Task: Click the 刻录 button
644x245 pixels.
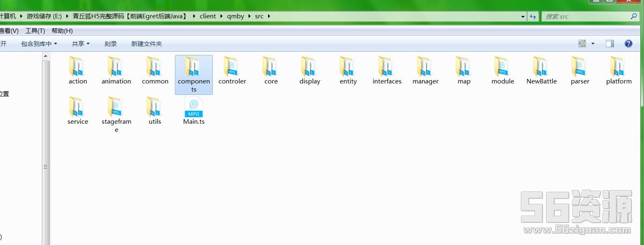Action: click(110, 44)
